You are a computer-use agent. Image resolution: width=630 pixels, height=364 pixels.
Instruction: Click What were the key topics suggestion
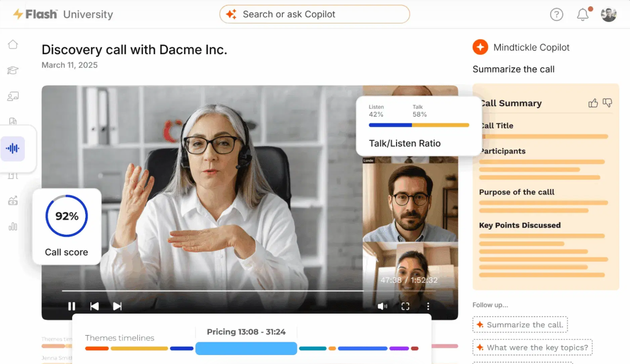tap(533, 348)
